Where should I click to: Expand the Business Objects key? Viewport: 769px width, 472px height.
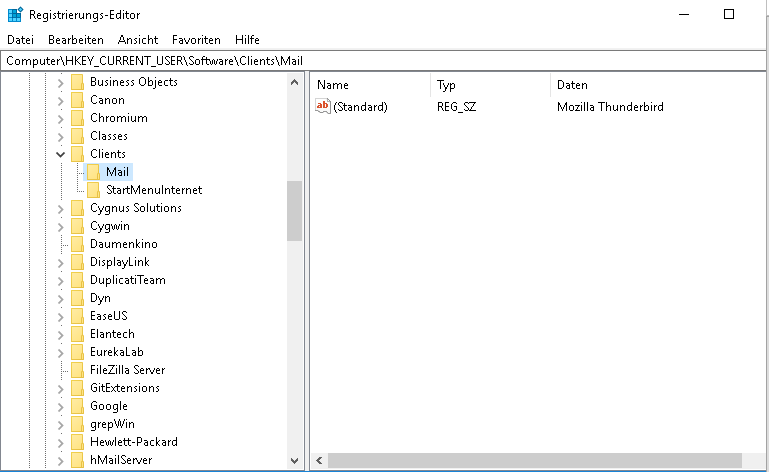tap(60, 83)
